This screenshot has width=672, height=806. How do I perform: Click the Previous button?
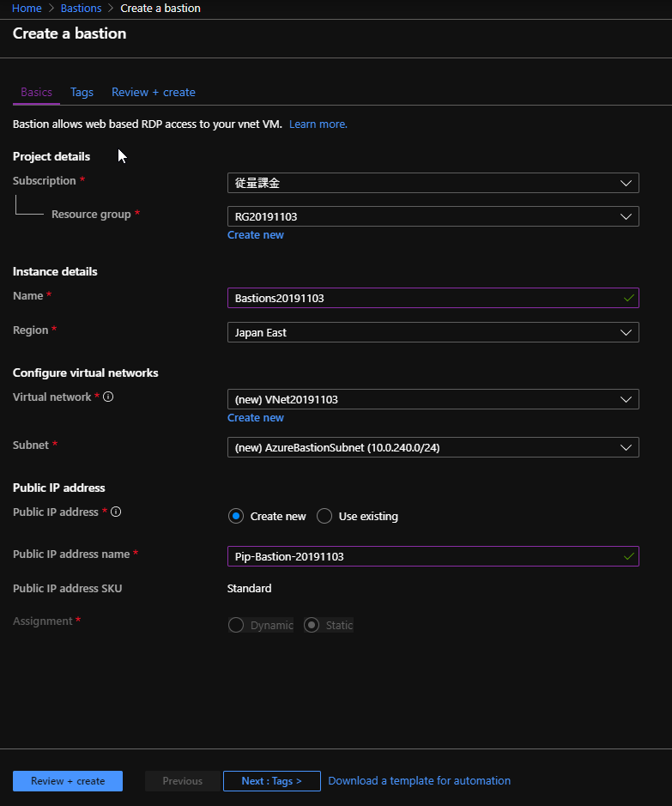click(183, 781)
